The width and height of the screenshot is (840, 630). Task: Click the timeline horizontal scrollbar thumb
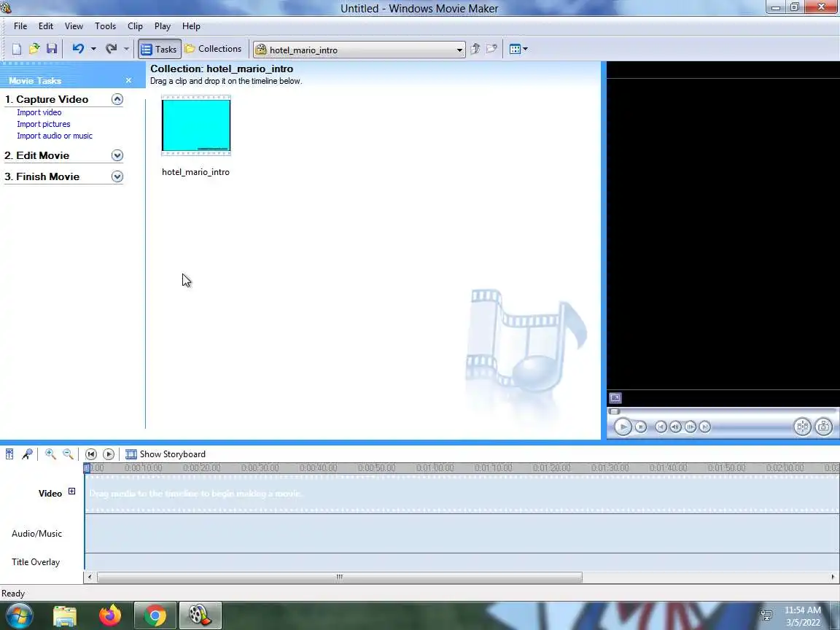click(339, 577)
